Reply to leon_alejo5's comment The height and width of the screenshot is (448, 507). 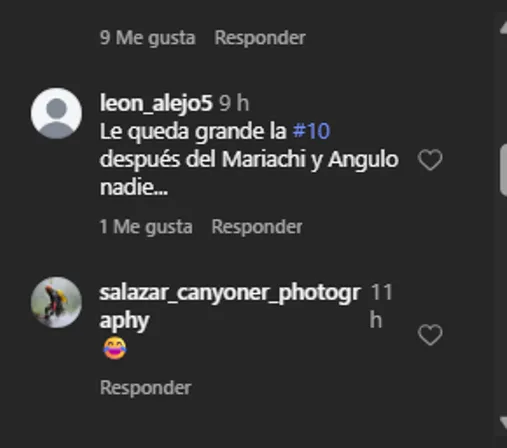(x=257, y=227)
